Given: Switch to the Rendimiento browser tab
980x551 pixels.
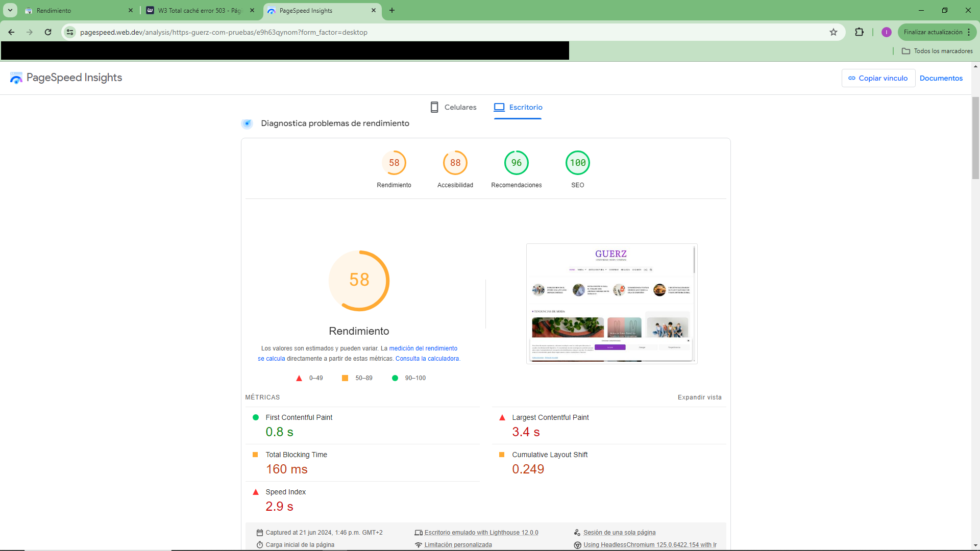Looking at the screenshot, I should coord(79,10).
